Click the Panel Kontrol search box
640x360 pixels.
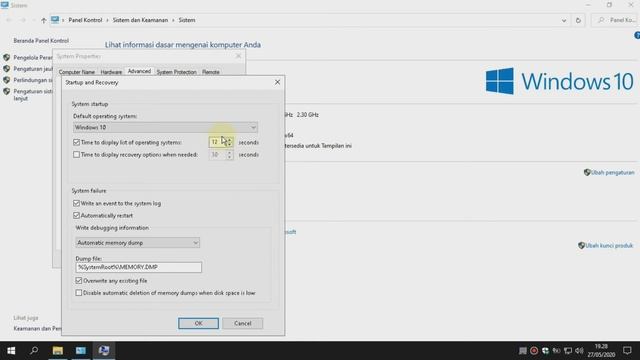pyautogui.click(x=616, y=20)
